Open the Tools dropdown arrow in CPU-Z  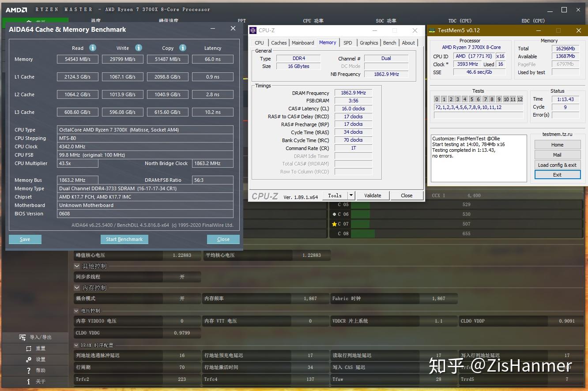(351, 195)
